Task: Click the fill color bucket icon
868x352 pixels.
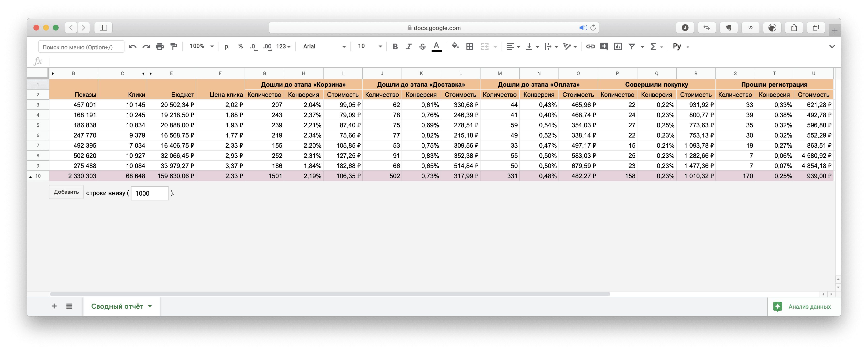Action: 455,46
